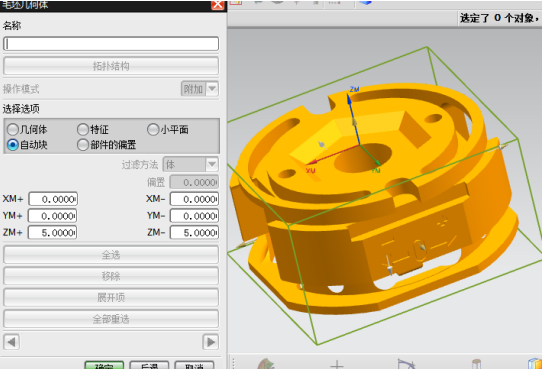Viewport: 543px width, 369px height.
Task: Click the ZM+ value field
Action: click(x=53, y=233)
